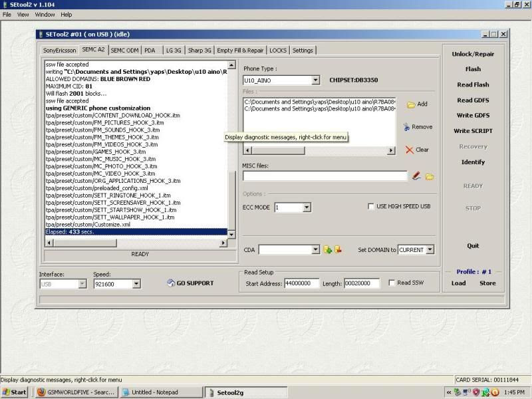
Task: Click the Remove file scissors icon
Action: [x=406, y=127]
